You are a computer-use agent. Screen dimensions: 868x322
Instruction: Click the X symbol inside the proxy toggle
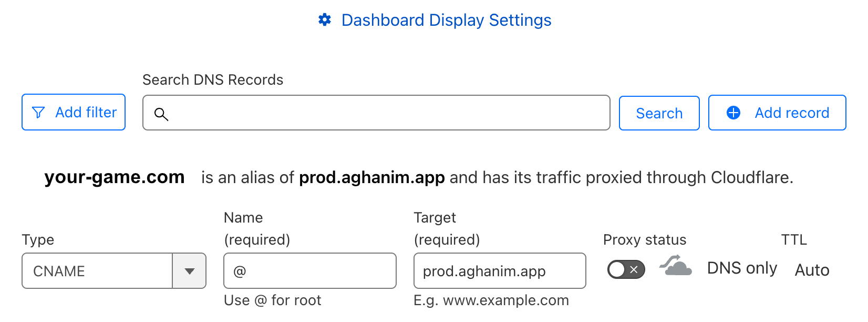coord(633,269)
